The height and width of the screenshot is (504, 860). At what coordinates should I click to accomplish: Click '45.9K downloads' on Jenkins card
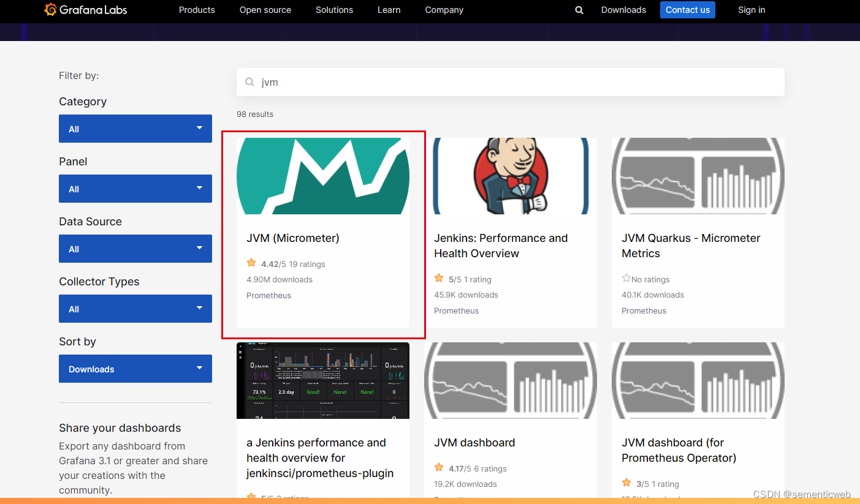point(466,295)
